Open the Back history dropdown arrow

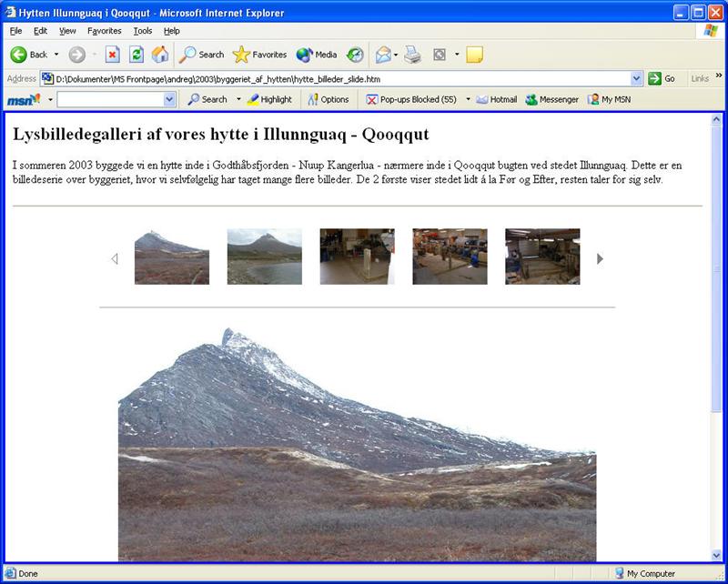[56, 55]
